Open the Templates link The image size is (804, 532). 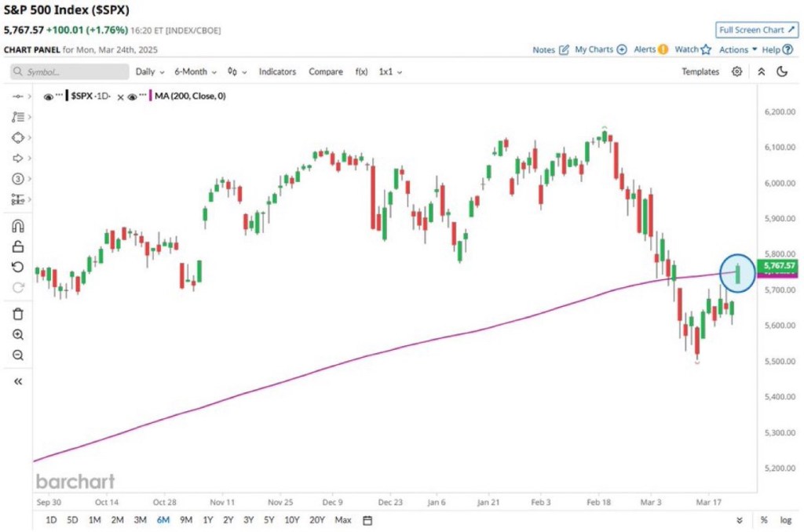click(x=700, y=71)
